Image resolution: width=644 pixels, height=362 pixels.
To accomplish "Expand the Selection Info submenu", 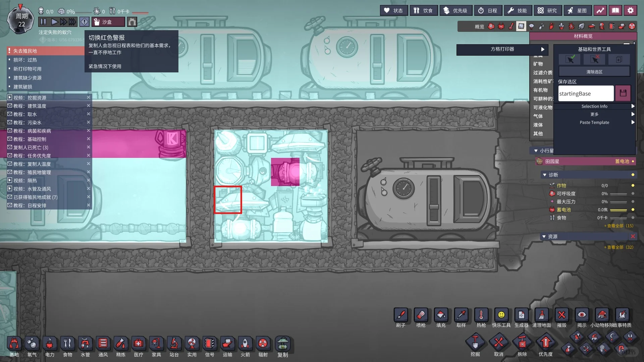I will [594, 106].
